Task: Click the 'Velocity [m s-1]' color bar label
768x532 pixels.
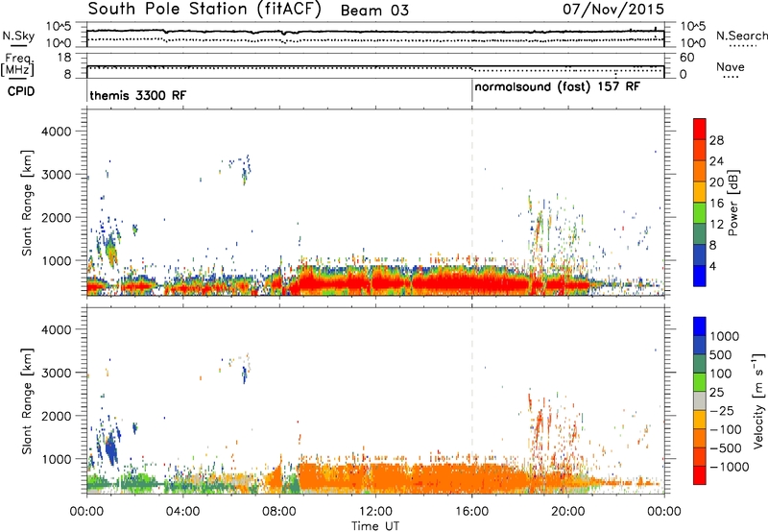Action: (758, 400)
